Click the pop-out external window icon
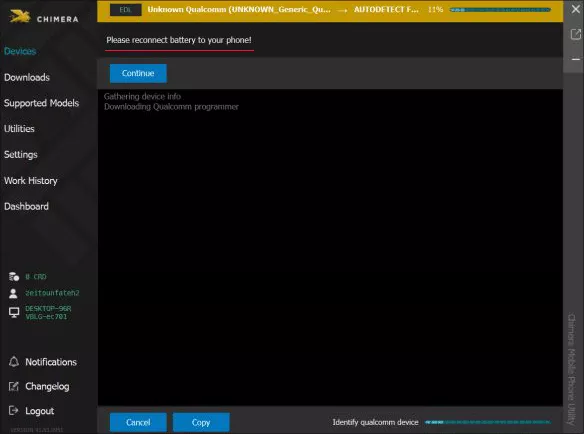Viewport: 584px width, 434px height. pyautogui.click(x=575, y=34)
